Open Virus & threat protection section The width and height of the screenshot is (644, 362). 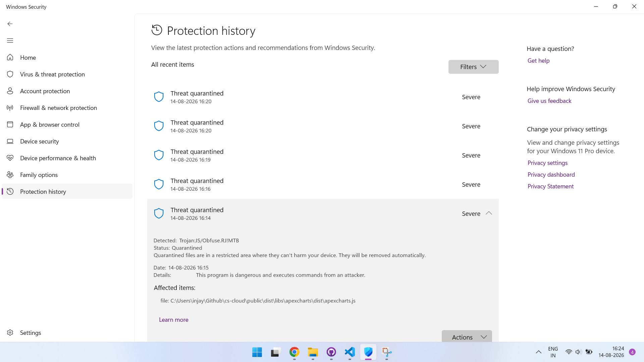67,74
